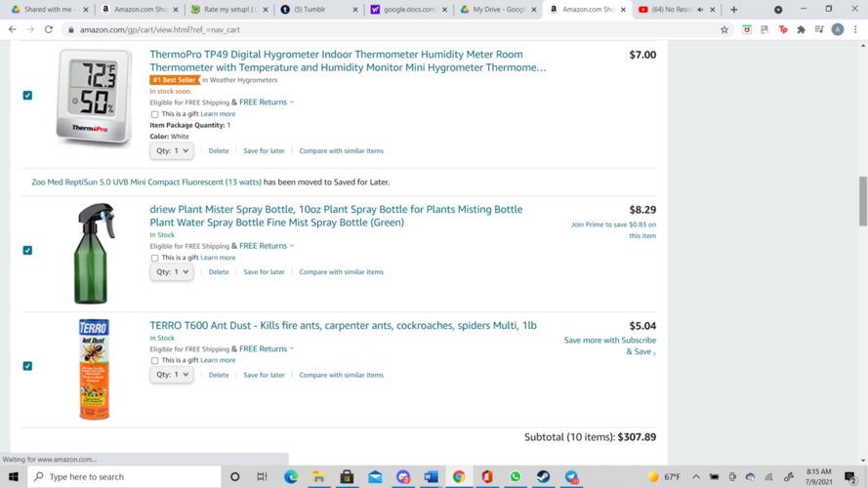Open a new browser tab
Viewport: 868px width, 488px height.
(x=733, y=9)
